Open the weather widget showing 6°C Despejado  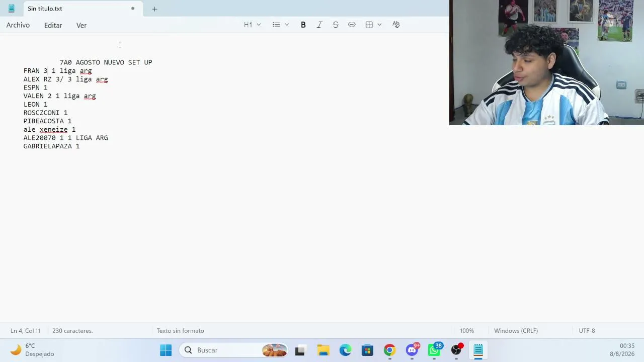point(32,350)
